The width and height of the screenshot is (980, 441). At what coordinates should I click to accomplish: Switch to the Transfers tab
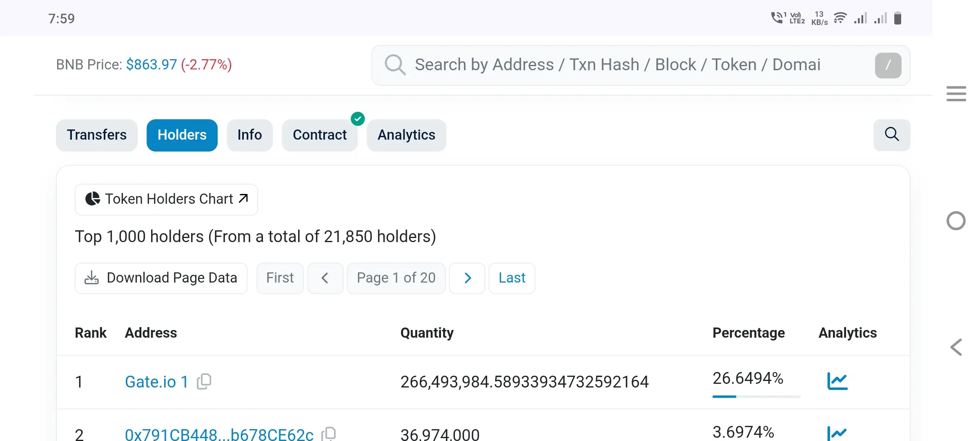click(x=97, y=135)
